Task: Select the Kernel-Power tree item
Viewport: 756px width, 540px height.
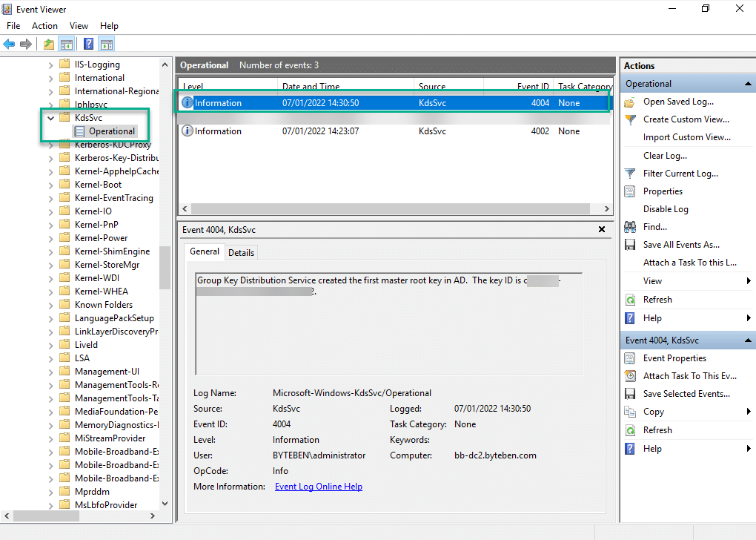Action: (101, 238)
